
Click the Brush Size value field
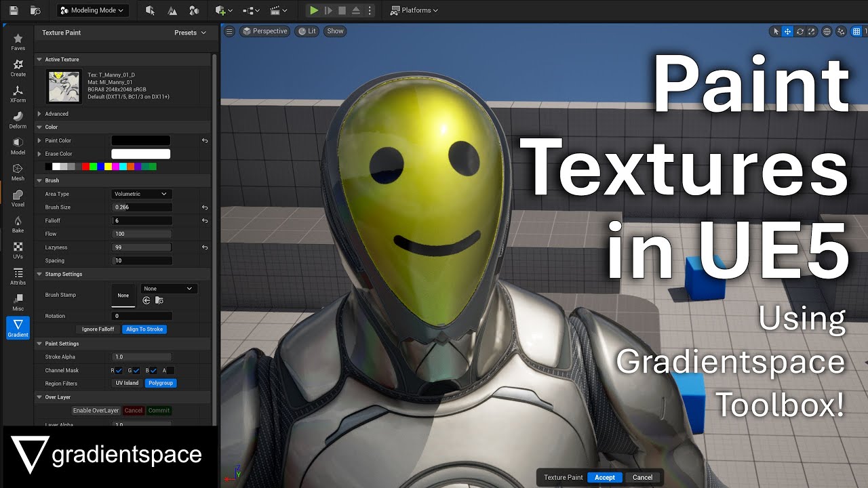[142, 207]
